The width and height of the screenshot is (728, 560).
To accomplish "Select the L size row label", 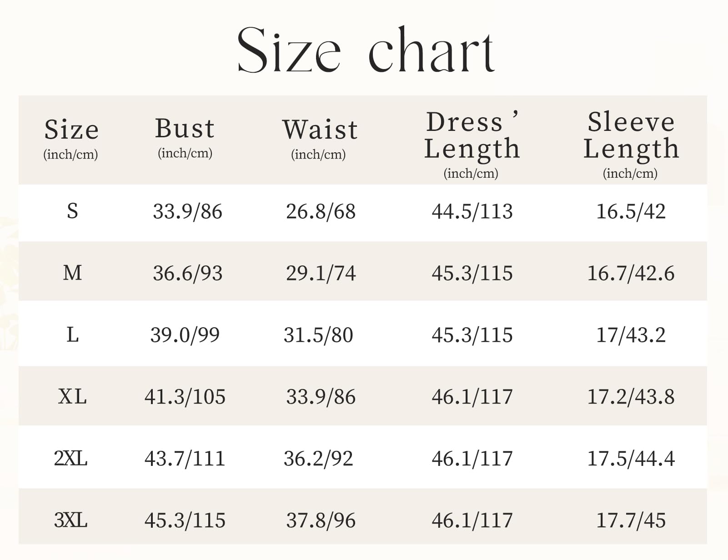I will [x=72, y=335].
